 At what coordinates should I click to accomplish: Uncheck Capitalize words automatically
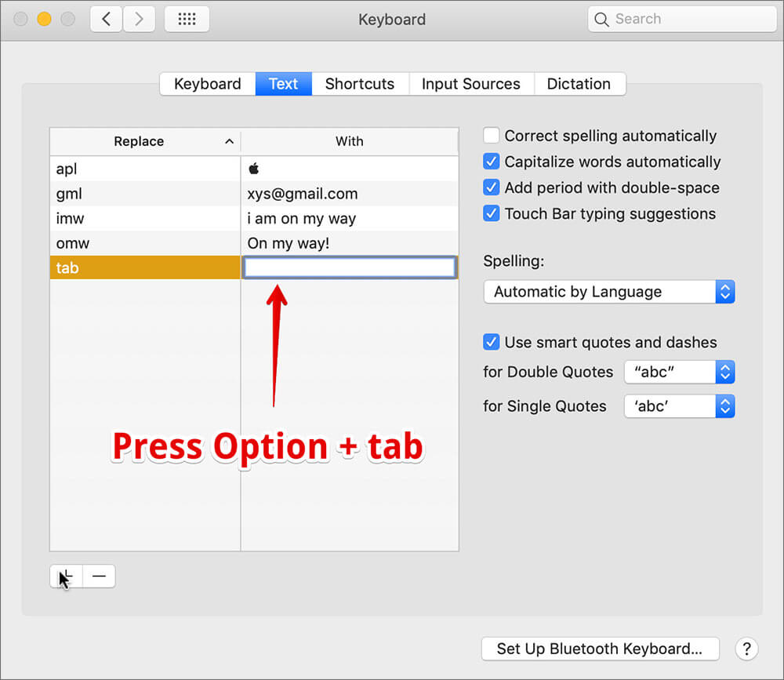[x=491, y=161]
